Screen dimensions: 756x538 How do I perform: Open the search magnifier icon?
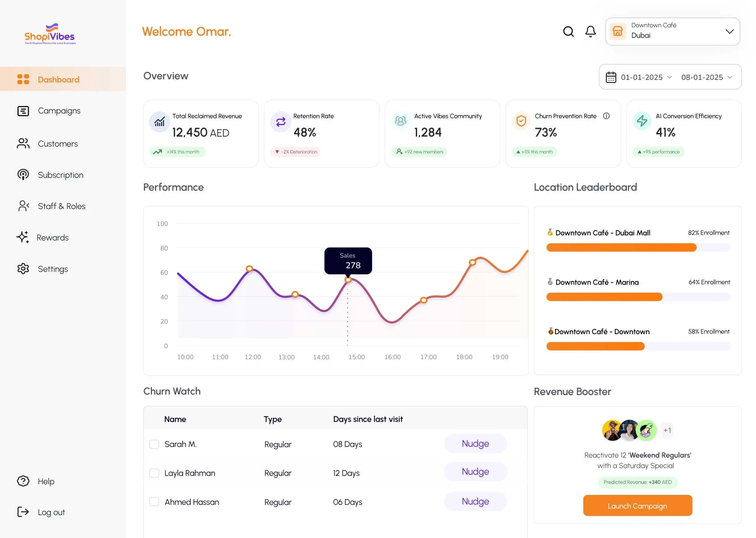point(568,32)
